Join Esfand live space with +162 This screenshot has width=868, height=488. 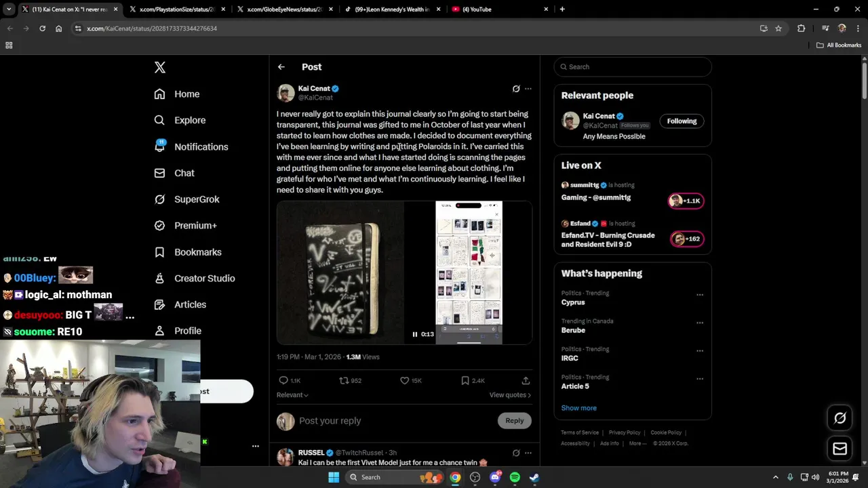[687, 239]
